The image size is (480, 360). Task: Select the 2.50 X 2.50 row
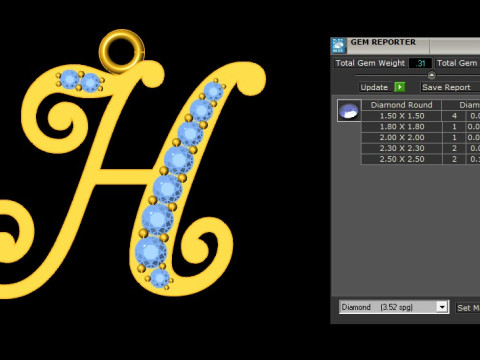421,159
